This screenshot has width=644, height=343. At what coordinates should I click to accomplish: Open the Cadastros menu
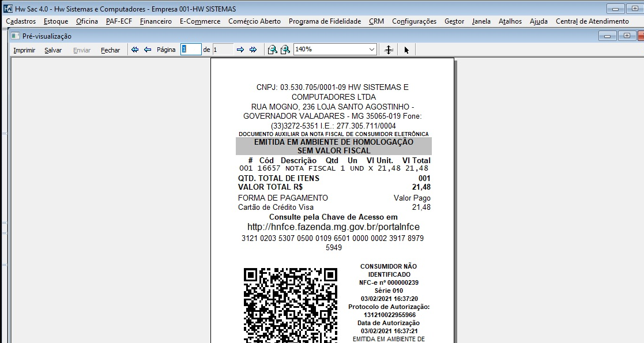click(21, 21)
